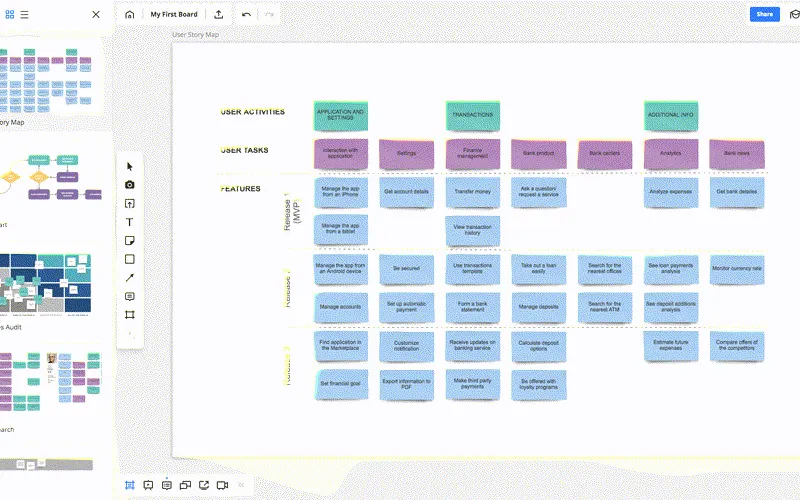Image resolution: width=800 pixels, height=500 pixels.
Task: Switch templates panel to grid view
Action: pyautogui.click(x=10, y=15)
